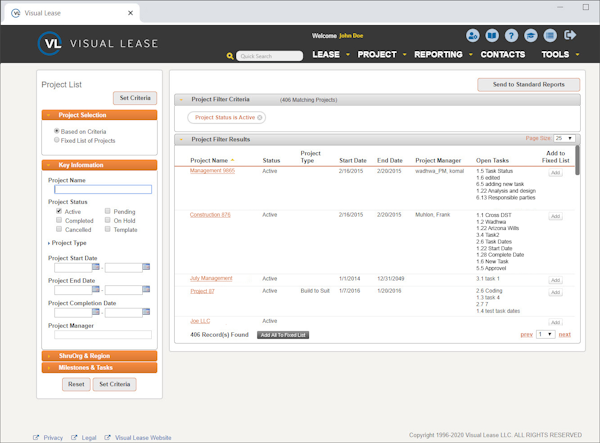Go to the prev results page
The width and height of the screenshot is (600, 443).
[527, 335]
